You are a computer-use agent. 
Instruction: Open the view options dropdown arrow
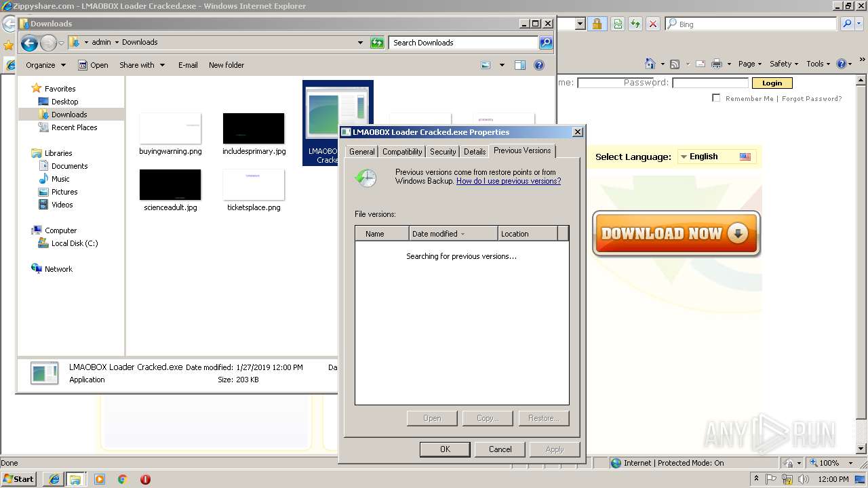click(502, 65)
